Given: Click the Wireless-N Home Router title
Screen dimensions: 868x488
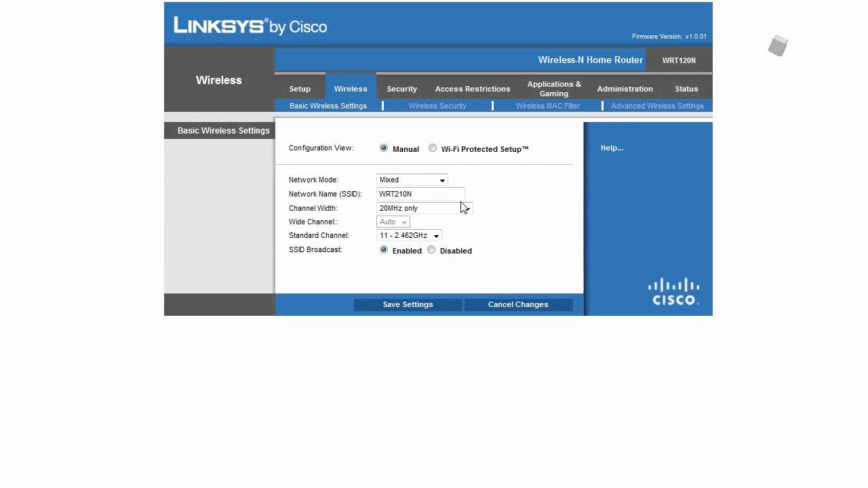Looking at the screenshot, I should pyautogui.click(x=591, y=60).
